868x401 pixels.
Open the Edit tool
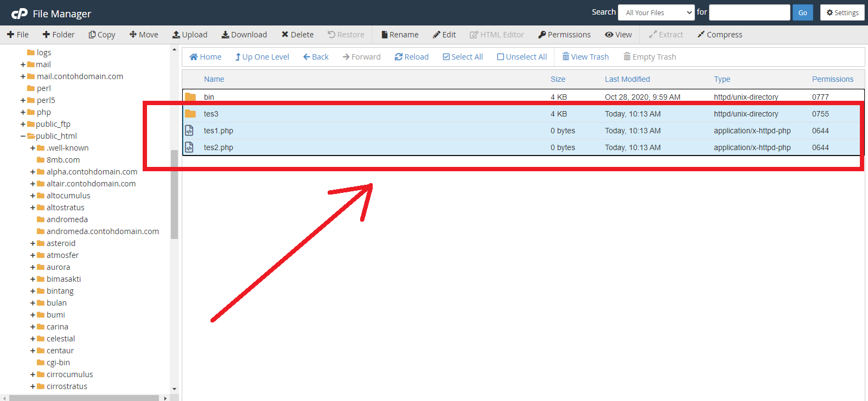[444, 35]
